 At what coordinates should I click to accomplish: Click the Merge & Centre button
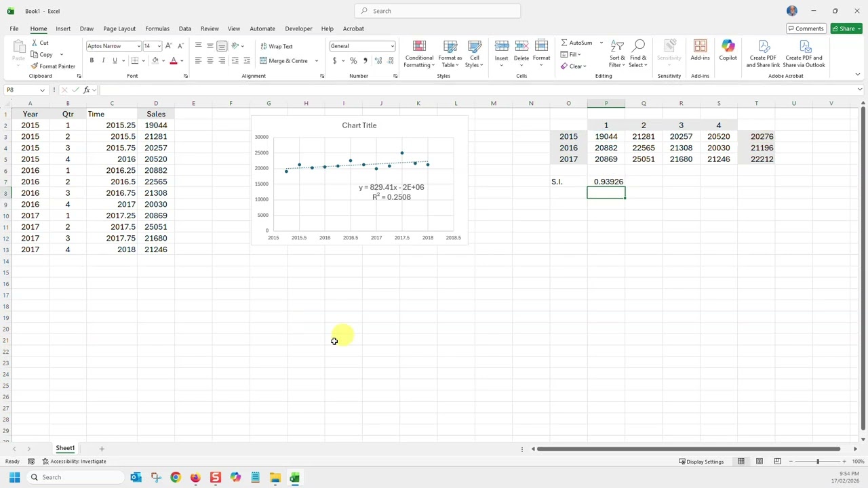pos(283,61)
